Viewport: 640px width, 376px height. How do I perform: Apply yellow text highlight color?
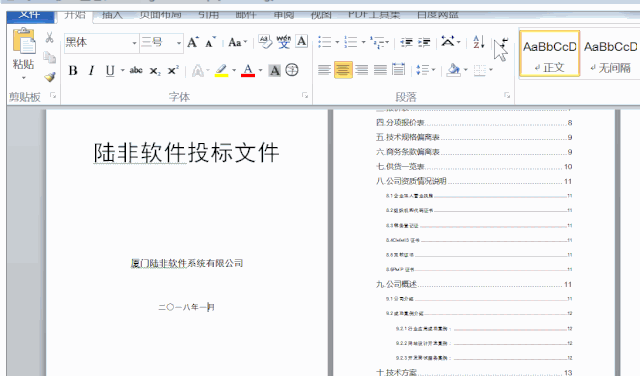click(x=222, y=71)
